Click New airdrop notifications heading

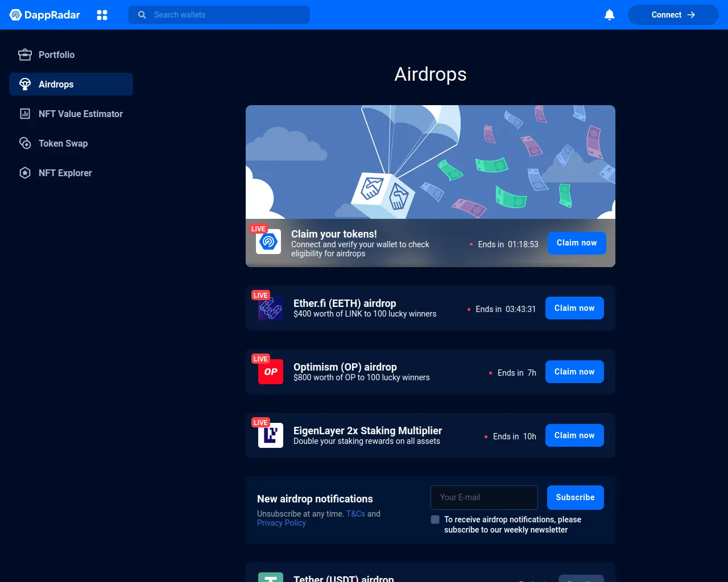(315, 499)
